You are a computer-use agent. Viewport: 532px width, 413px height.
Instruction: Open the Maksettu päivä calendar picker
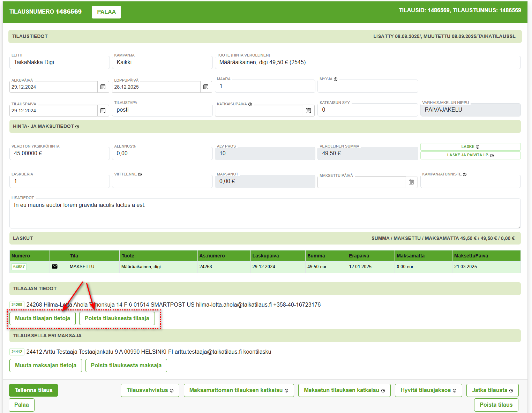[411, 182]
